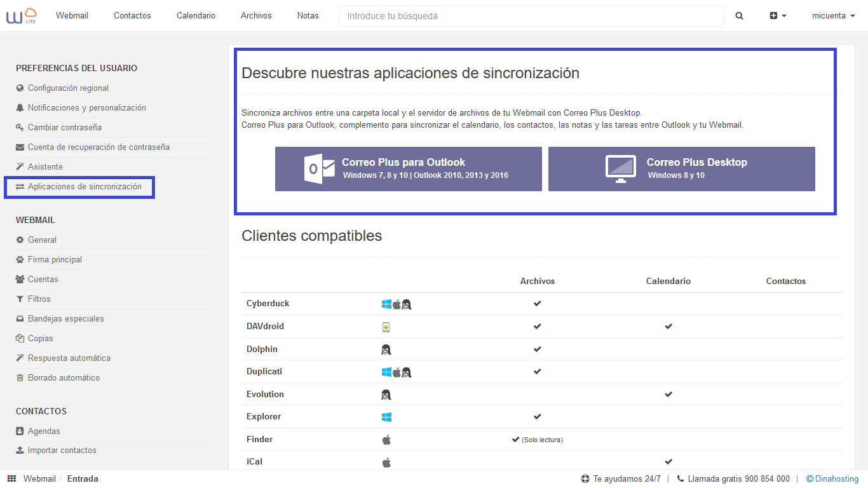Open Respuesta automática settings
This screenshot has width=868, height=488.
(69, 358)
